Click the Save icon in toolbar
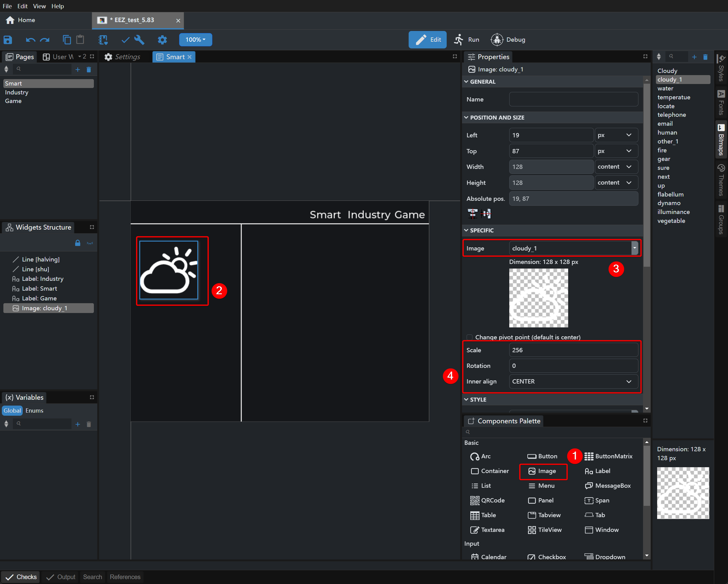 8,40
